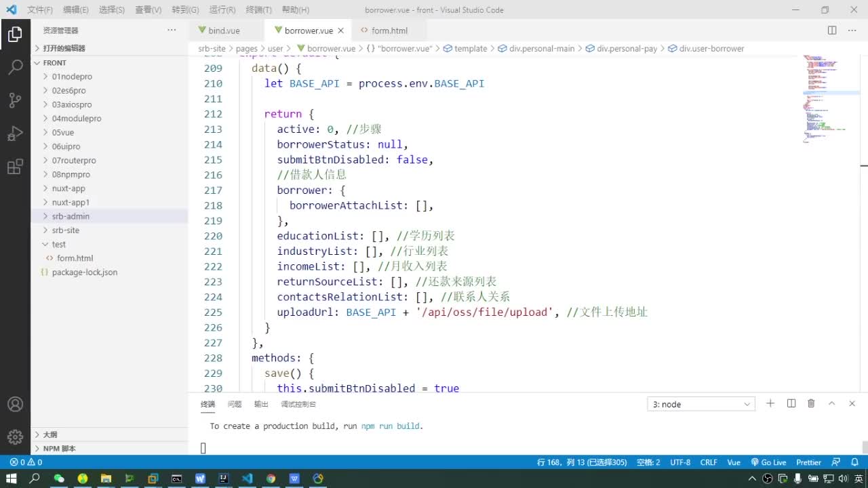Open WeChat from the taskbar
868x488 pixels.
coord(59,479)
